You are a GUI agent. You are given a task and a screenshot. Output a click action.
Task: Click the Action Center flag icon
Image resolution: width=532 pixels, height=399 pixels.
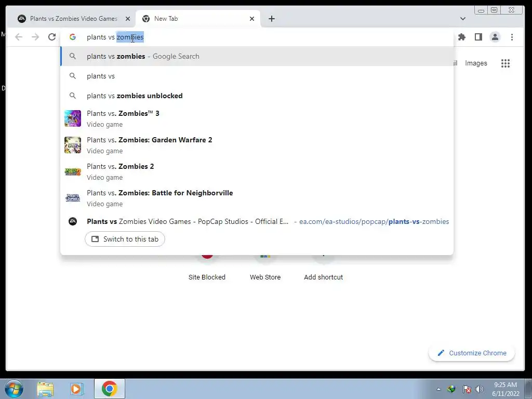tap(467, 389)
